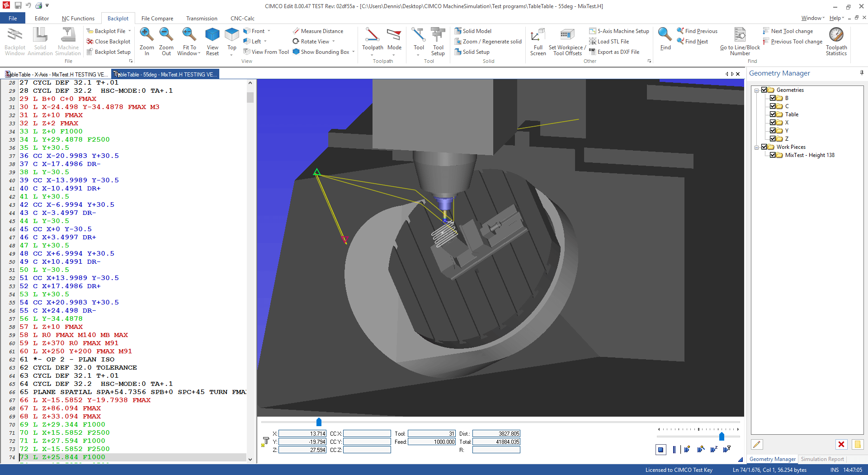This screenshot has height=475, width=868.
Task: Open Toolpath Statistics
Action: 836,41
